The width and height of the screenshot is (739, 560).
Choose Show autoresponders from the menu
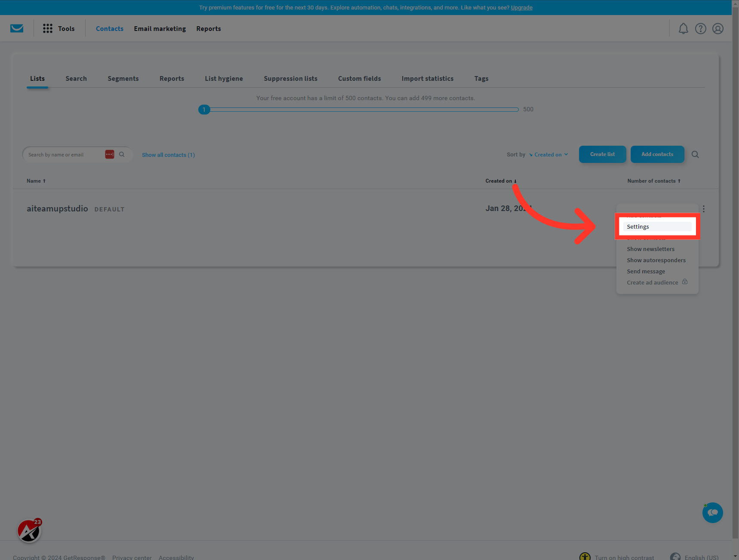[656, 260]
